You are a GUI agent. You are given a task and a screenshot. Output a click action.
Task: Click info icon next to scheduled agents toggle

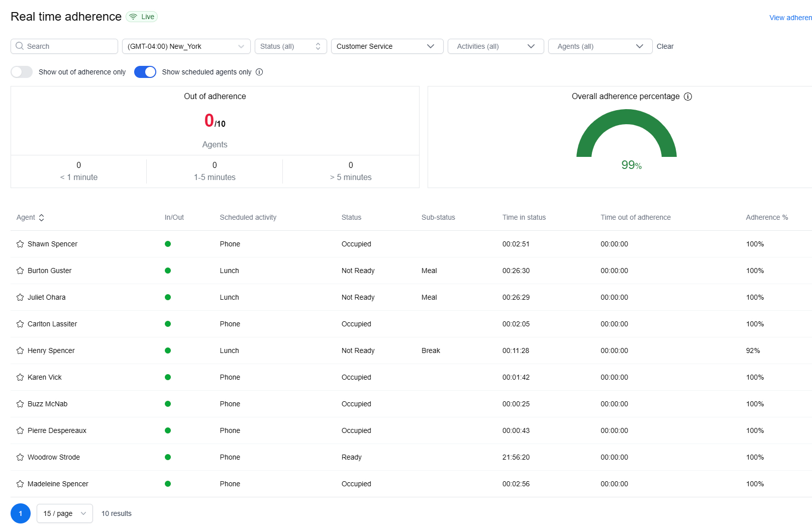[259, 72]
